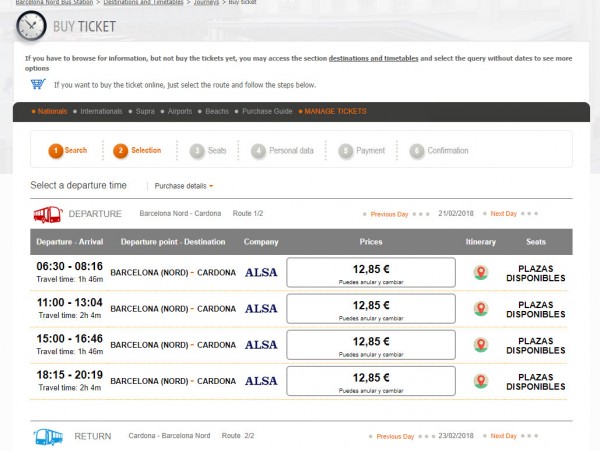This screenshot has width=600, height=451.
Task: Select the 12,85 € price for 11:00 departure
Action: 371,309
